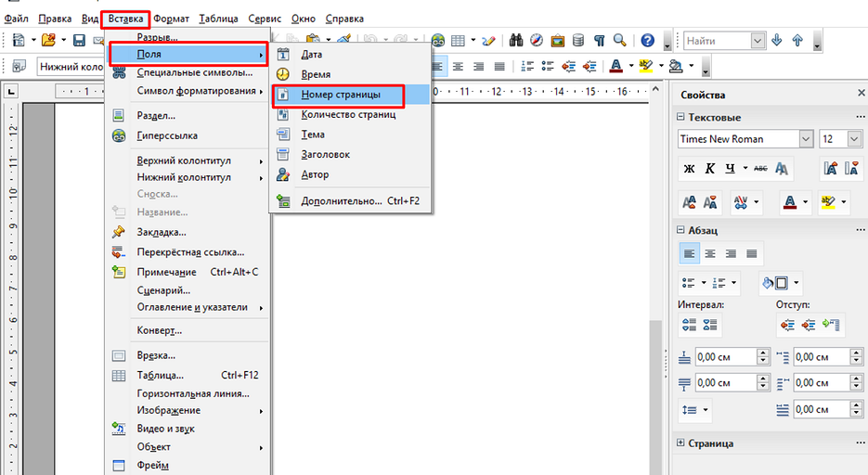
Task: Click the Save floppy disk icon
Action: click(80, 41)
